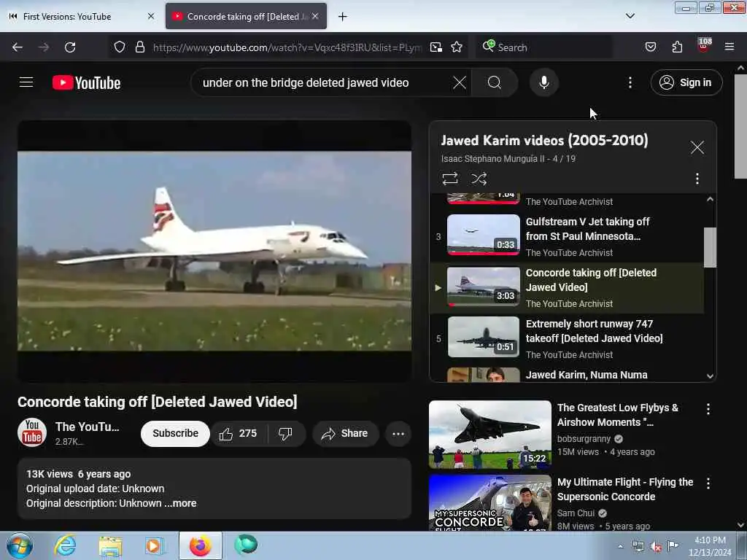This screenshot has width=747, height=560.
Task: Share the Concorde video
Action: pos(345,433)
